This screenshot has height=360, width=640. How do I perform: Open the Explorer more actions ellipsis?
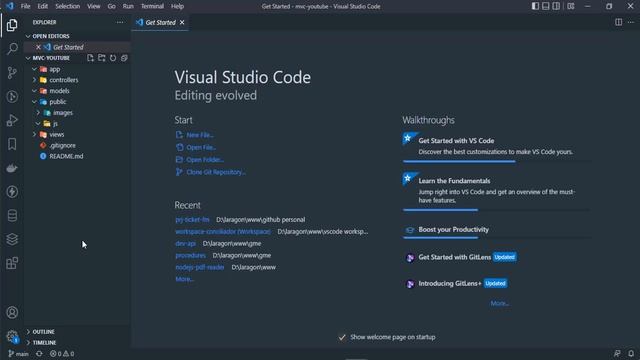tap(120, 22)
